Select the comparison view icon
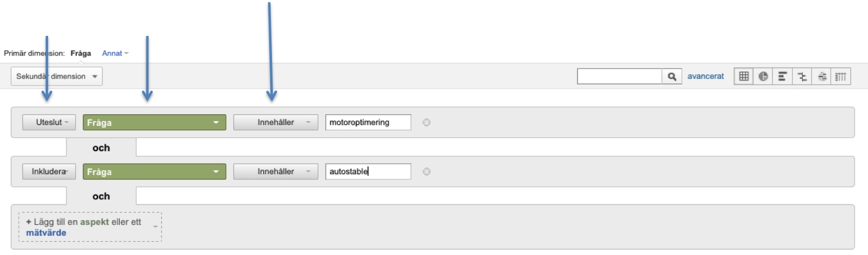This screenshot has height=255, width=868. [x=802, y=76]
